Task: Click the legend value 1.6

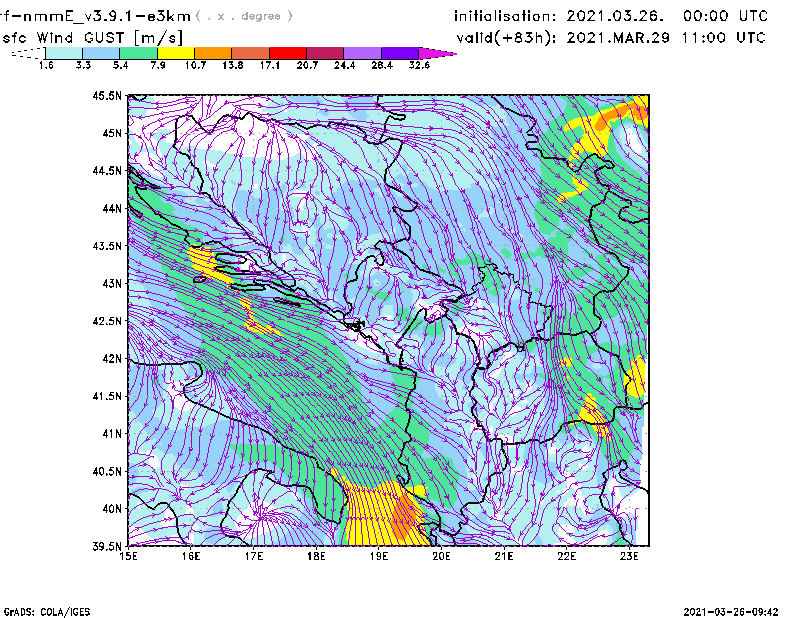Action: click(x=46, y=65)
